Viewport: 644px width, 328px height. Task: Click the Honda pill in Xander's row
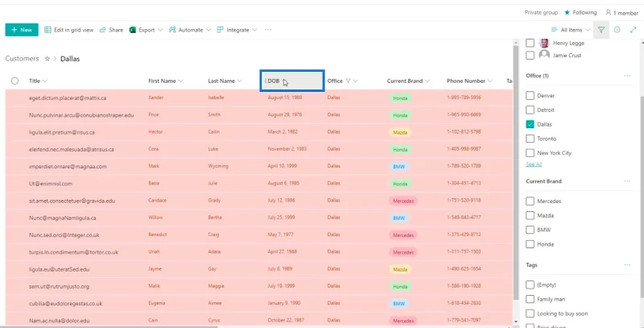400,98
